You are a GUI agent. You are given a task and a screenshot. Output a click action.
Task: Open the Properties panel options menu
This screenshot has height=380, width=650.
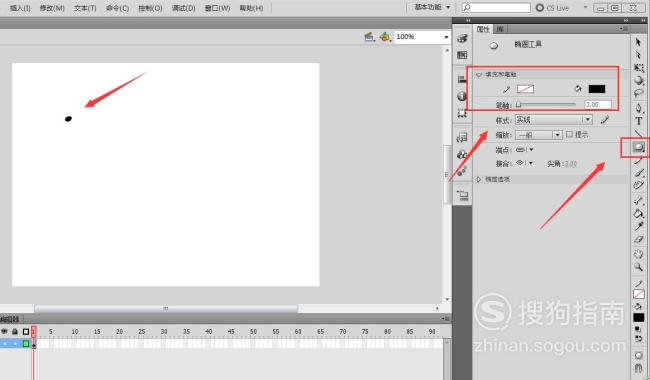click(624, 29)
